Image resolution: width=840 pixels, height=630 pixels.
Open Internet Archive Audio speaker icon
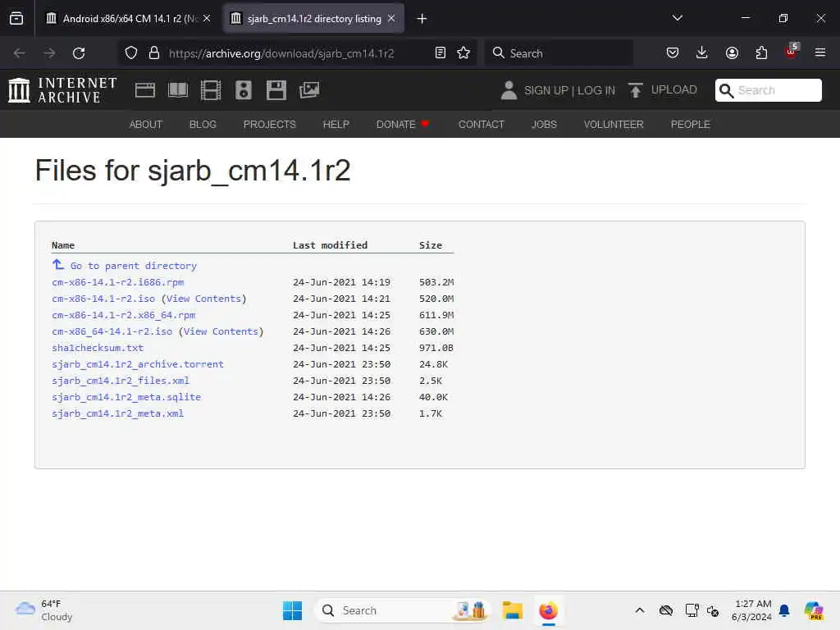coord(243,90)
